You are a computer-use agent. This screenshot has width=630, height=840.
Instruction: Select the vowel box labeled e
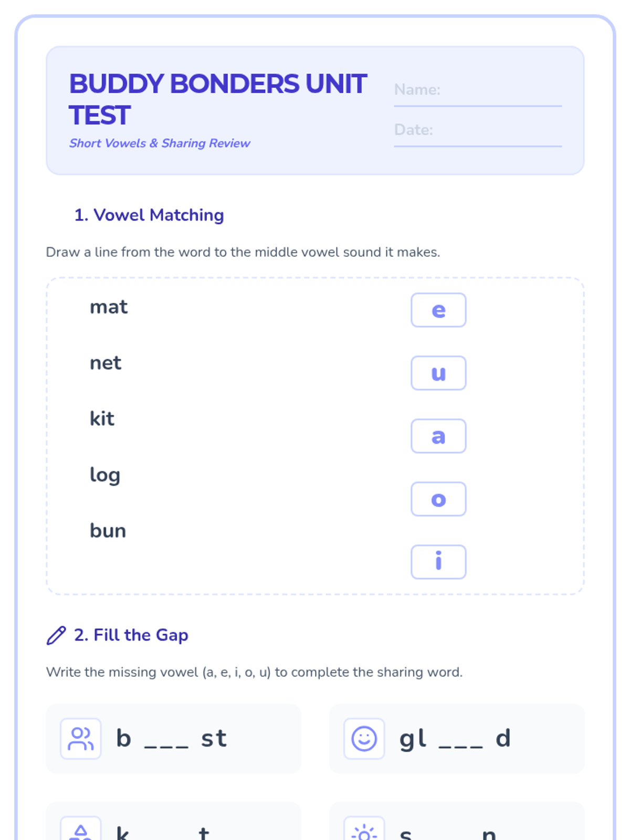pyautogui.click(x=438, y=310)
